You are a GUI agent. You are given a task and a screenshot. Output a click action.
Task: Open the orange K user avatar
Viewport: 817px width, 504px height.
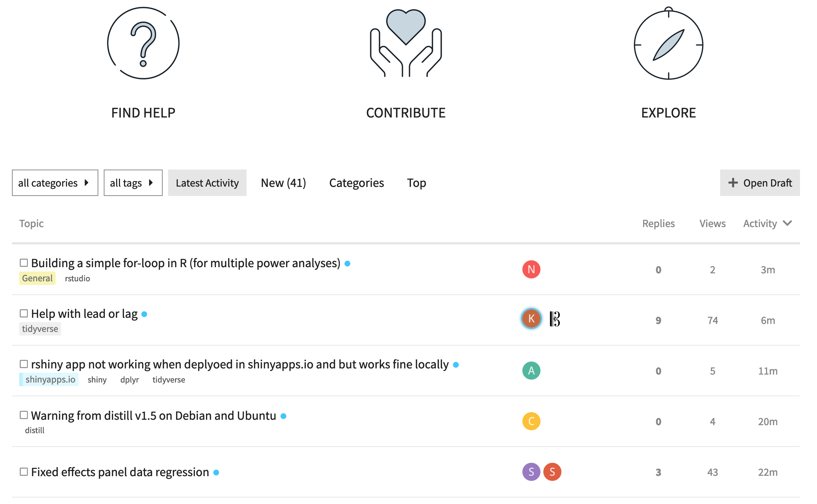(531, 319)
